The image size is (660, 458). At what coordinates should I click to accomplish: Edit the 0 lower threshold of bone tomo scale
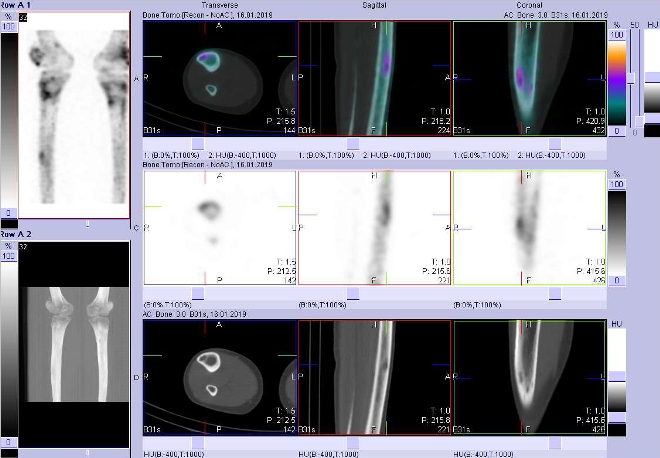[617, 280]
